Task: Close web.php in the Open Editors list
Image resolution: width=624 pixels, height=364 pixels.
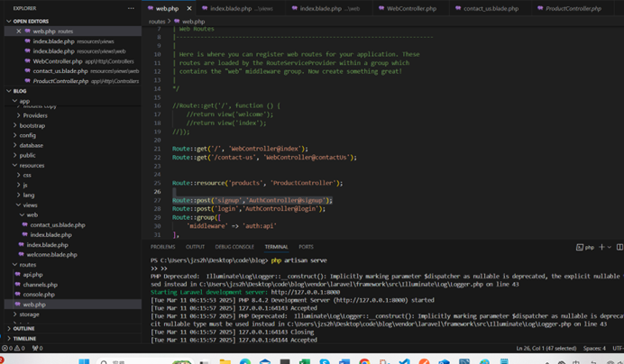Action: pyautogui.click(x=19, y=31)
